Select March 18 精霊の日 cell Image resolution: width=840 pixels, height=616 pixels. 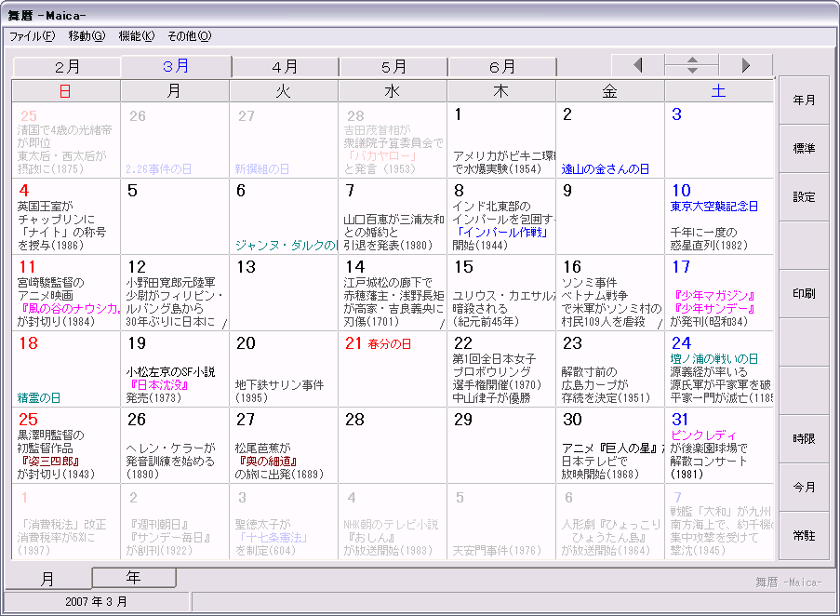[66, 369]
